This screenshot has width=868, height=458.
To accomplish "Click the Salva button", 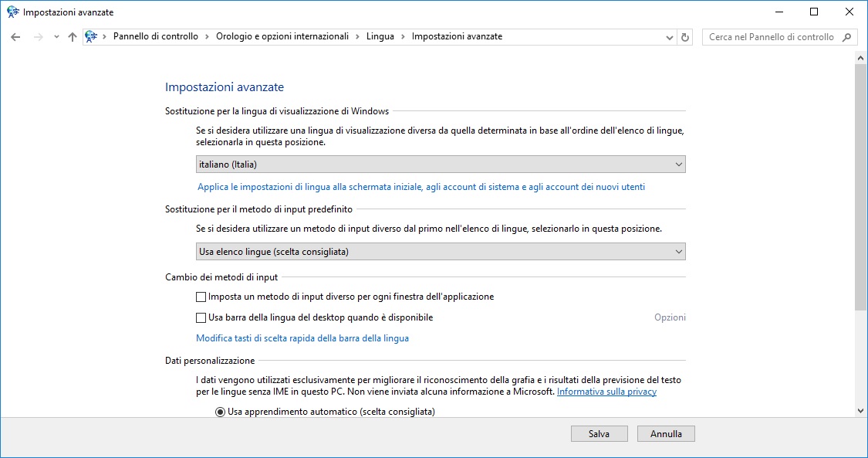I will coord(599,434).
